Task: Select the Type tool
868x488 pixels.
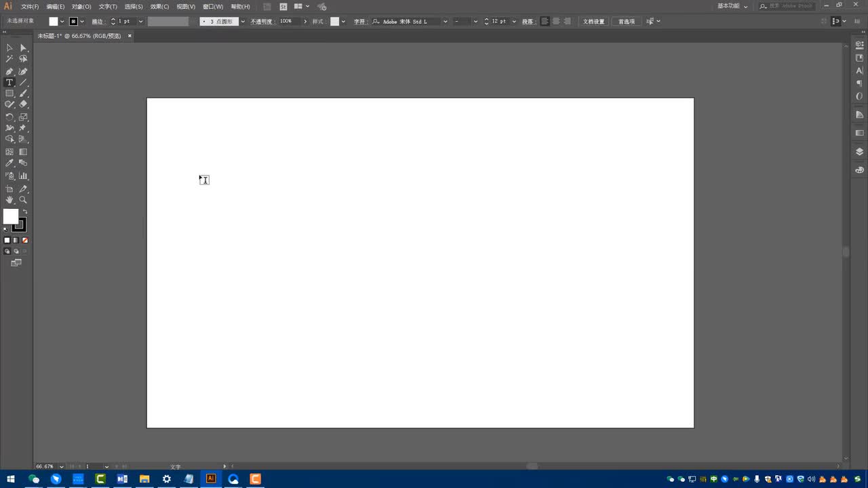Action: (9, 83)
